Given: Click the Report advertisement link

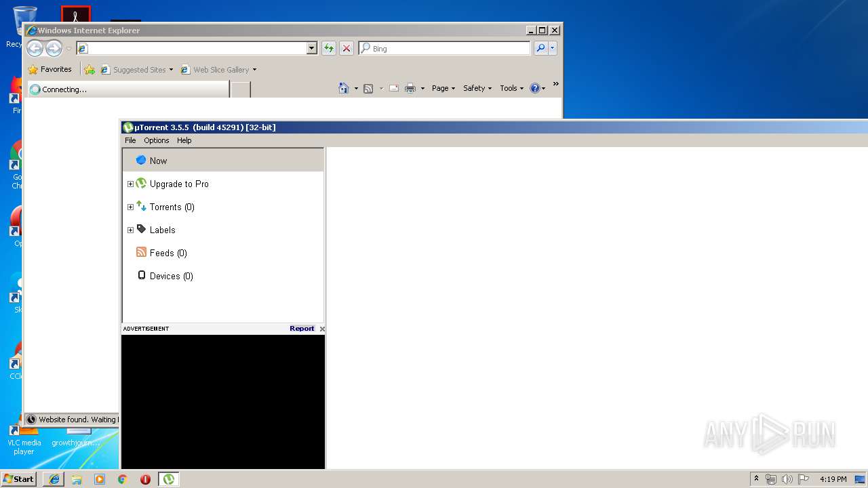Looking at the screenshot, I should click(x=302, y=329).
